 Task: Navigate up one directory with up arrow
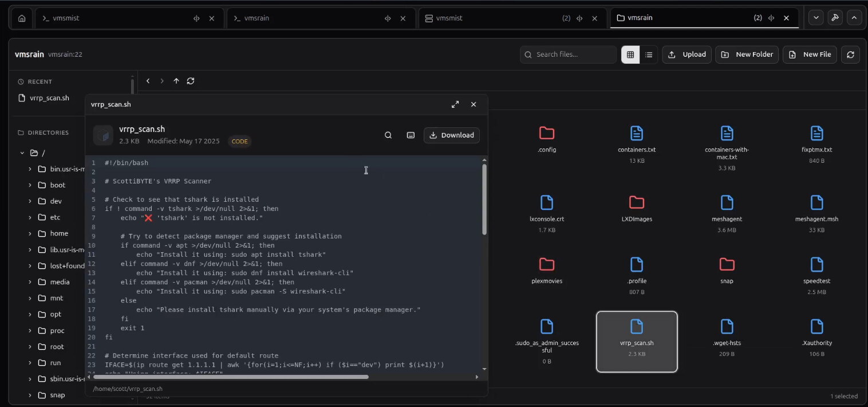coord(176,81)
